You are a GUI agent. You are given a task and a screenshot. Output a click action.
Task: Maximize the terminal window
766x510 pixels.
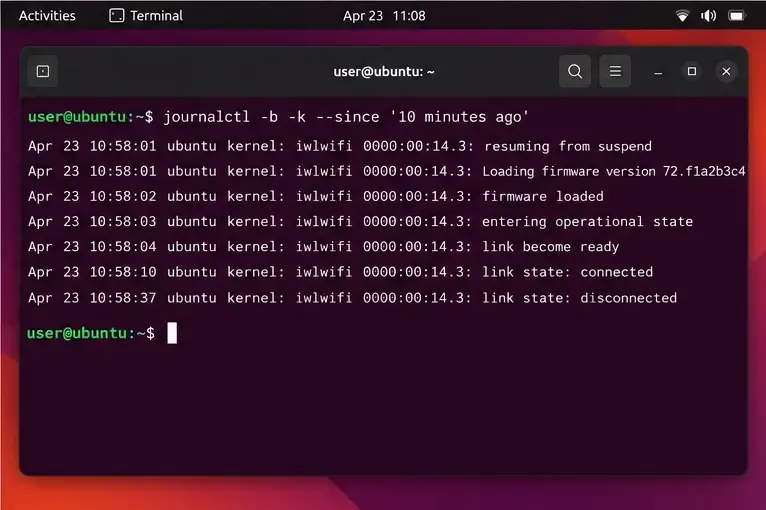(x=692, y=71)
